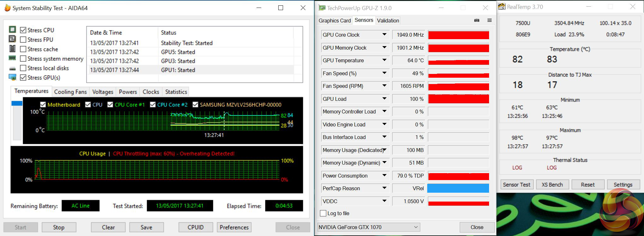Viewport: 644px width, 236px height.
Task: Open the Power Consumption sensor dropdown
Action: pos(384,176)
